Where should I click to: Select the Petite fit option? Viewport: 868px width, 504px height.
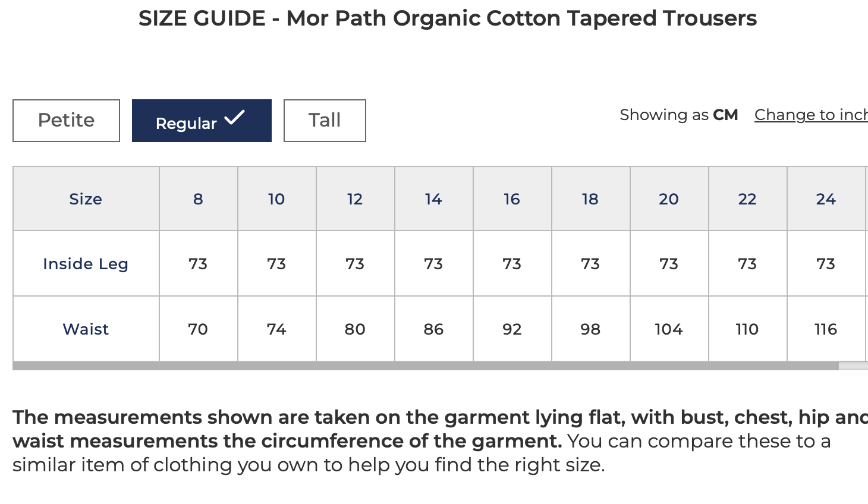(x=65, y=120)
